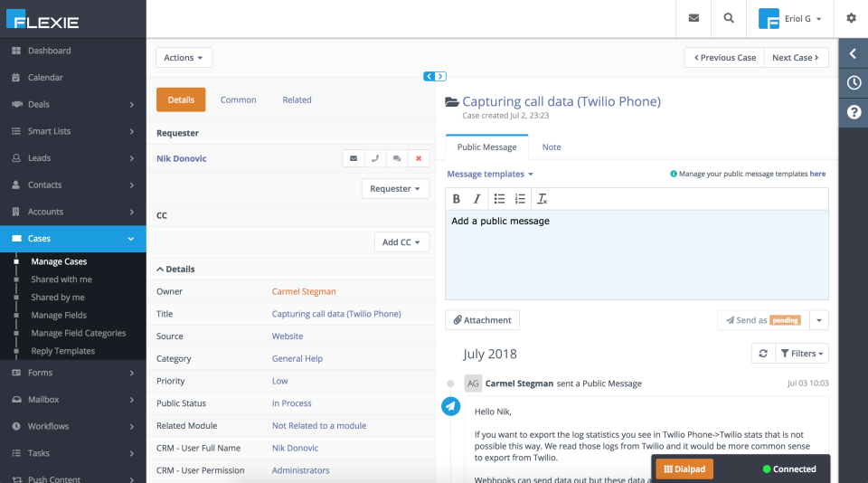Collapse the Cases sidebar menu

click(x=73, y=239)
